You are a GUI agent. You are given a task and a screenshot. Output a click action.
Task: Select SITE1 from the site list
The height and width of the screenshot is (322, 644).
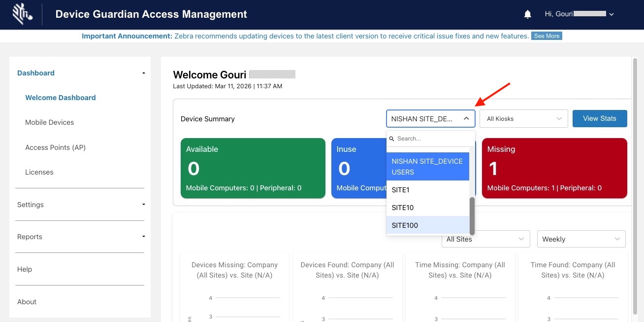[x=401, y=190]
